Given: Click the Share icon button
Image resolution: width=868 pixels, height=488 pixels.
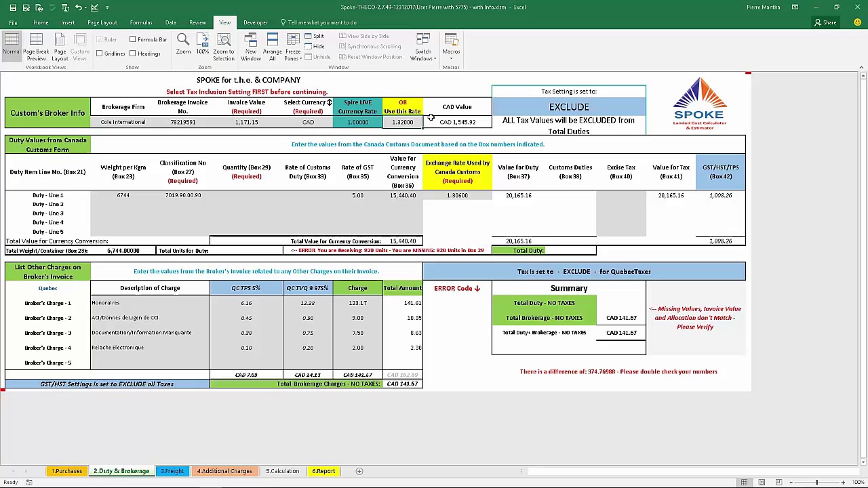Looking at the screenshot, I should (x=825, y=22).
